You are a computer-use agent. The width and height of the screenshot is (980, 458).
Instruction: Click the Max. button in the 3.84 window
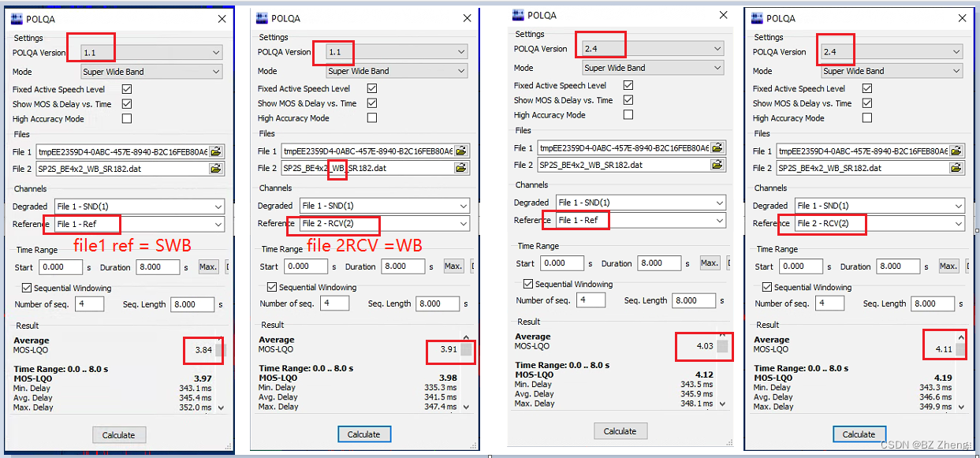(x=208, y=267)
